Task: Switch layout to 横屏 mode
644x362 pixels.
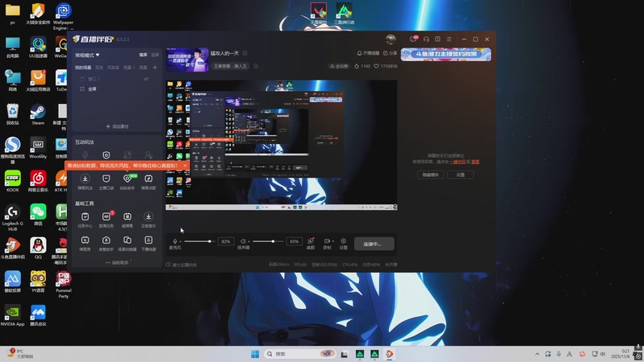Action: click(143, 55)
